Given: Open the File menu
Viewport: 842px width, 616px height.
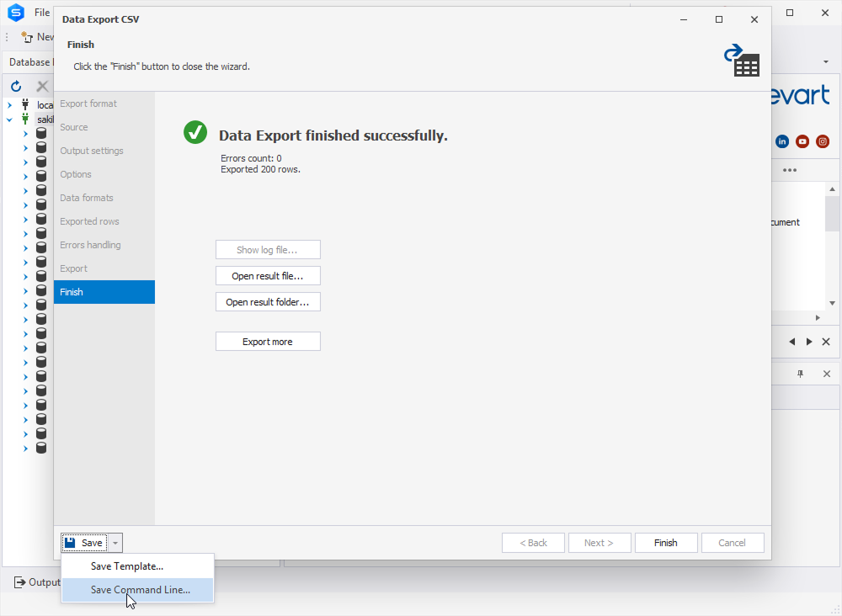Looking at the screenshot, I should click(42, 13).
